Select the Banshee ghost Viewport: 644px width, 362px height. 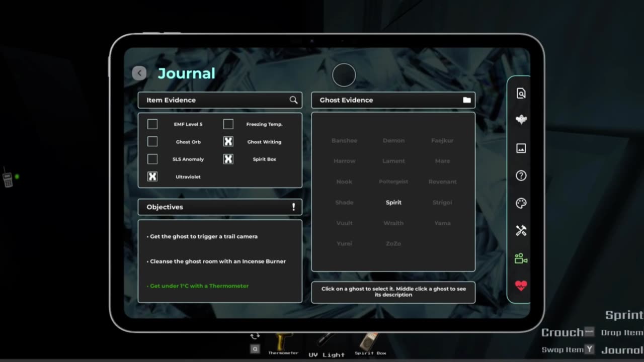pyautogui.click(x=344, y=140)
